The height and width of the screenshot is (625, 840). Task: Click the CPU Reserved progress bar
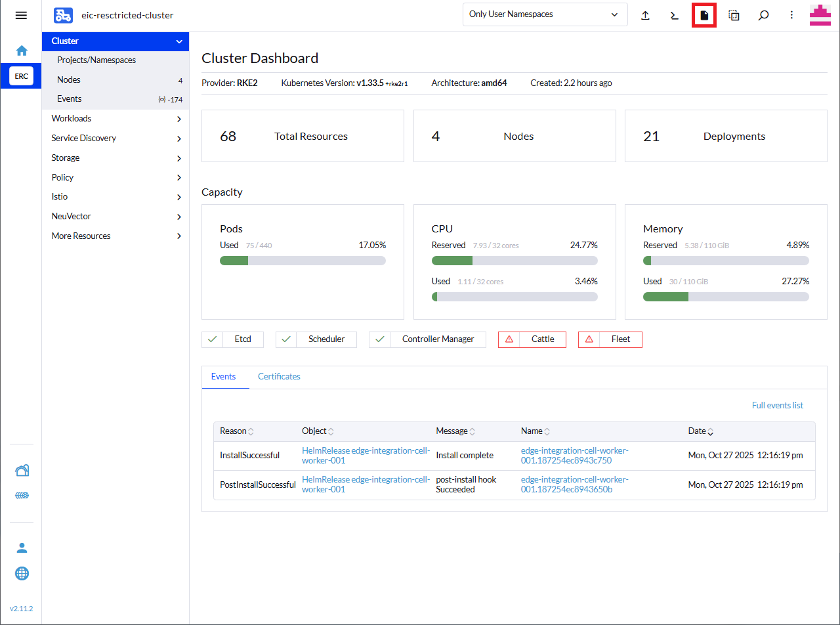[x=514, y=261]
